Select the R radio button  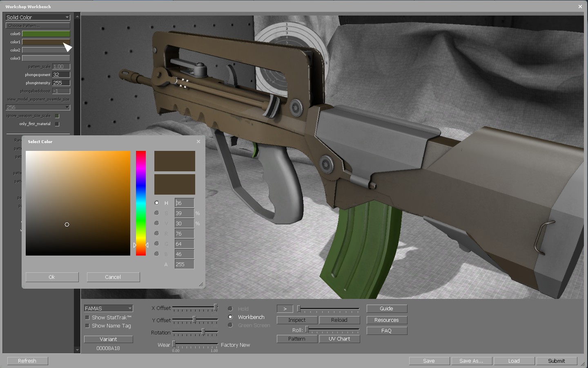pyautogui.click(x=156, y=233)
